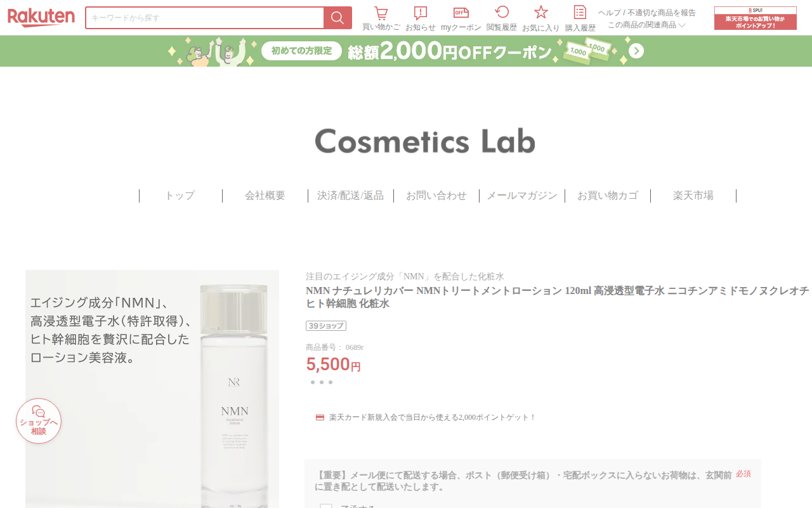Viewport: 812px width, 508px height.
Task: Open the お知らせ notifications icon
Action: click(421, 13)
